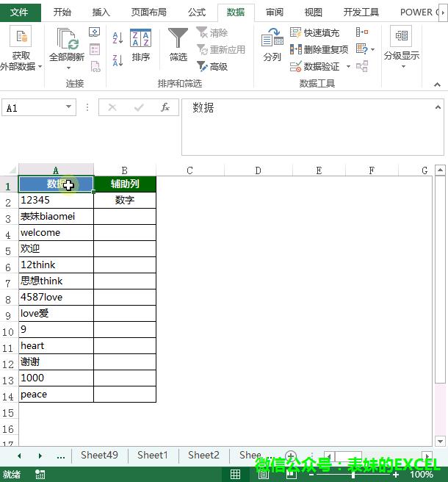Go to previous sheet arrow

19,456
